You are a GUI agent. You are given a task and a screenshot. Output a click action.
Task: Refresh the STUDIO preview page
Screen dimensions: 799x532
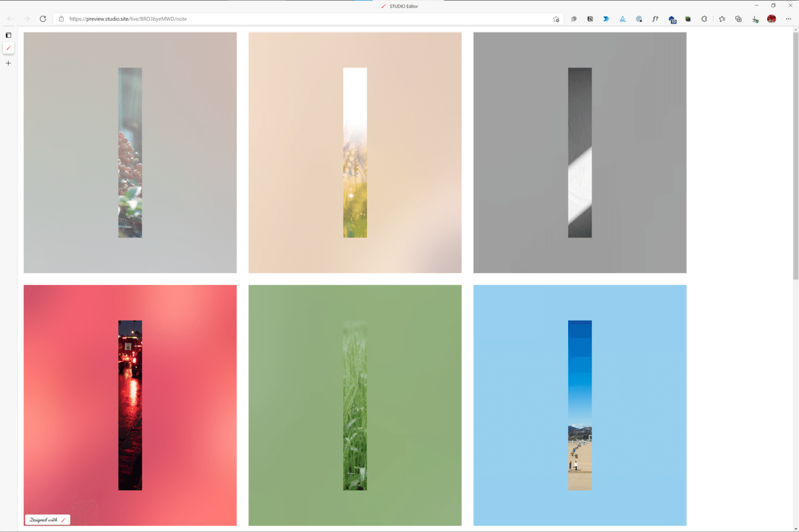pyautogui.click(x=43, y=19)
